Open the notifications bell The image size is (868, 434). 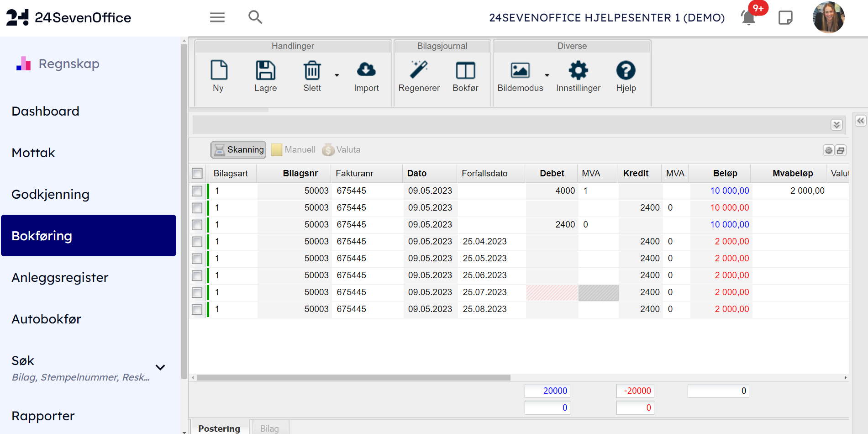748,18
